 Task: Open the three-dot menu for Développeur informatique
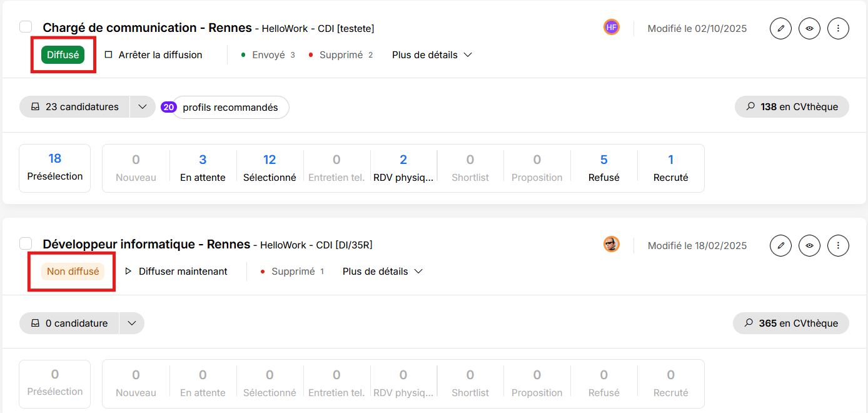(838, 245)
